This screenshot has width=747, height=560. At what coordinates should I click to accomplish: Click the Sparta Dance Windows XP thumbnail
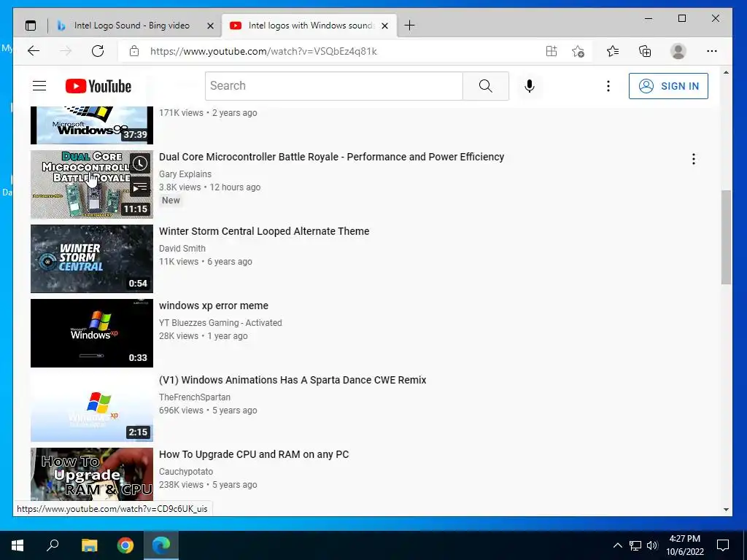coord(92,408)
